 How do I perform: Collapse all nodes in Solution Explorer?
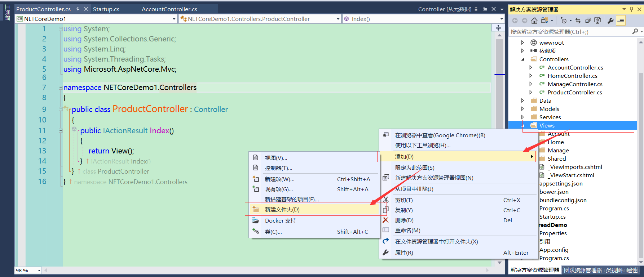[588, 21]
